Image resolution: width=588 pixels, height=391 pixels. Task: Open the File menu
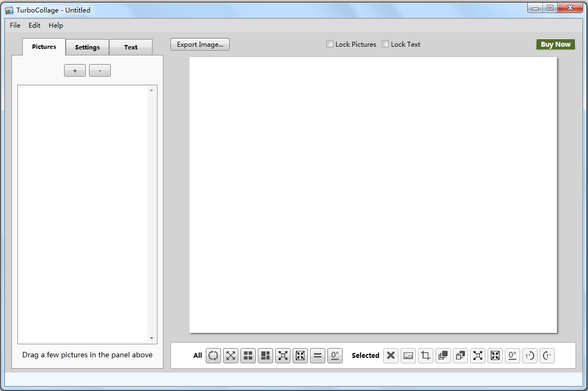(15, 26)
